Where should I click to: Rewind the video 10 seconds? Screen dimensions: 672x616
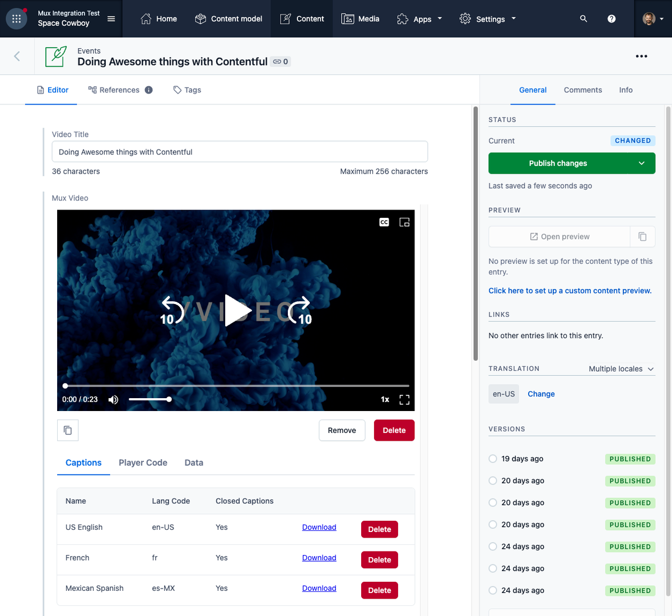click(172, 311)
